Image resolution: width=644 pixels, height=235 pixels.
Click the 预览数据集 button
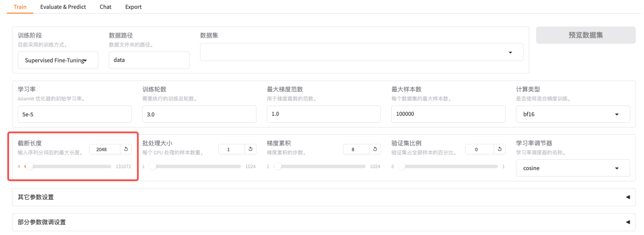tap(586, 35)
